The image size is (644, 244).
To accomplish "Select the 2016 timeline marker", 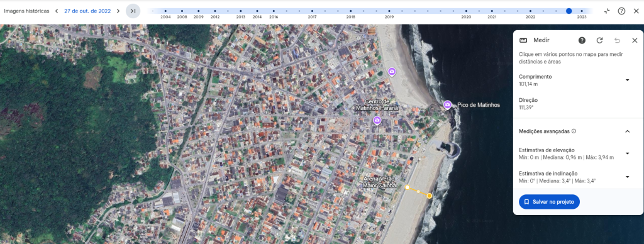I will click(x=274, y=11).
